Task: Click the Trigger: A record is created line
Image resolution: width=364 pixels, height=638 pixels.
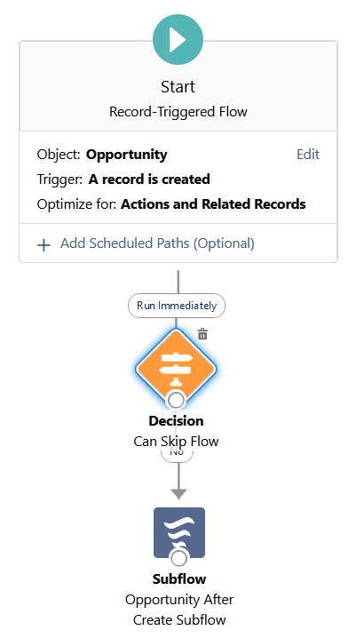Action: pyautogui.click(x=123, y=179)
